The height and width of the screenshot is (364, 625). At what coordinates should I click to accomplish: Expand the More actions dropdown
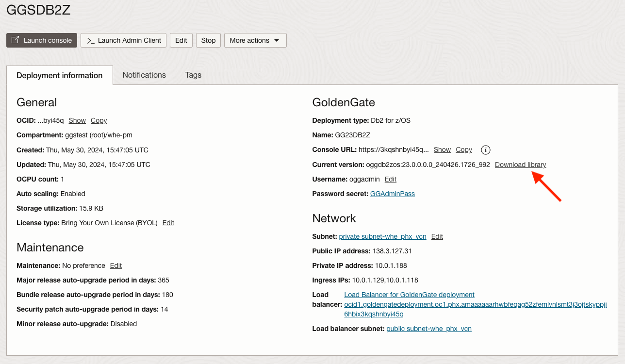coord(255,40)
